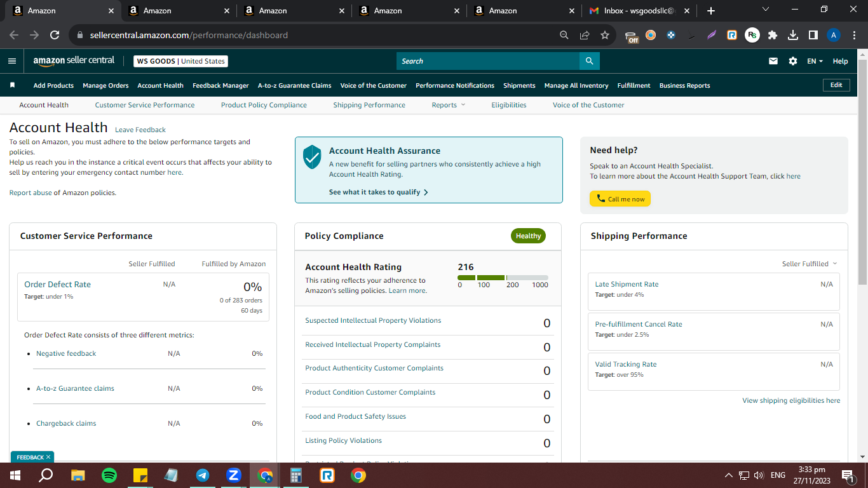This screenshot has width=868, height=488.
Task: Switch to the Inbox Gmail browser tab
Action: [639, 11]
